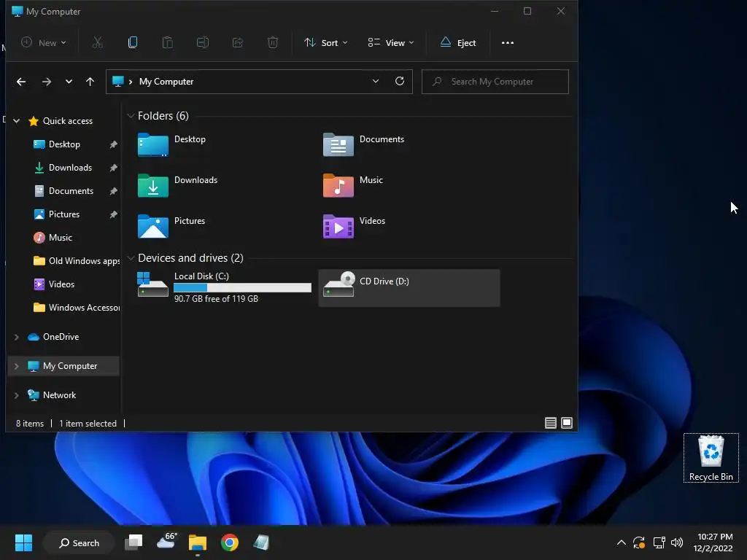Open volume control in system tray
Screen dimensions: 747x560
point(676,542)
